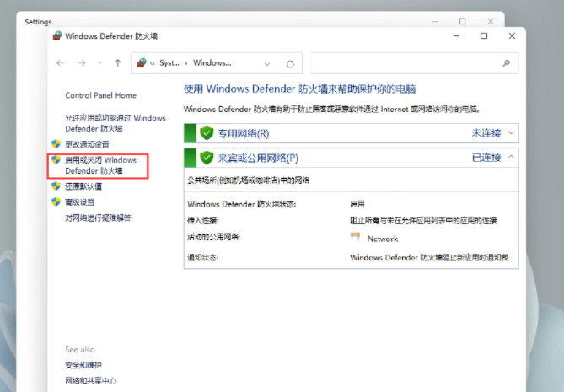
Task: Expand 专用网络 section chevron
Action: pos(511,132)
